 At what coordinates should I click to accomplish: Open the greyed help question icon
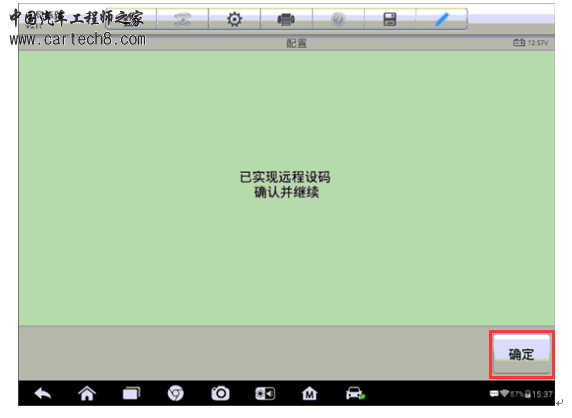[338, 19]
